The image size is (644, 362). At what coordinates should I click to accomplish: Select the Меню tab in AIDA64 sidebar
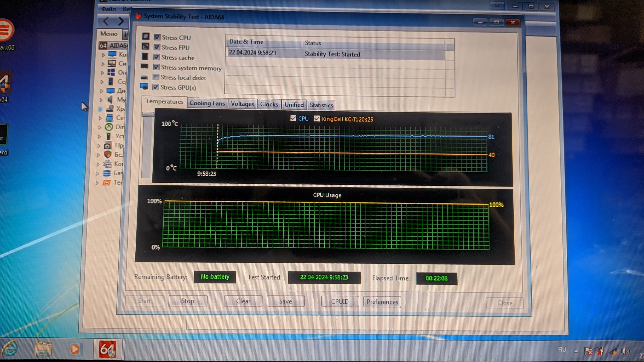click(x=109, y=34)
